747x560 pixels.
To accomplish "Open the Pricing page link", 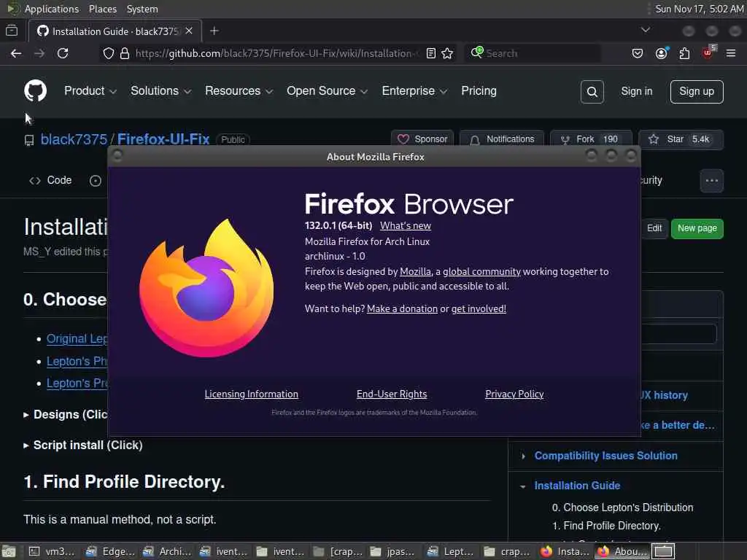I will click(x=479, y=91).
